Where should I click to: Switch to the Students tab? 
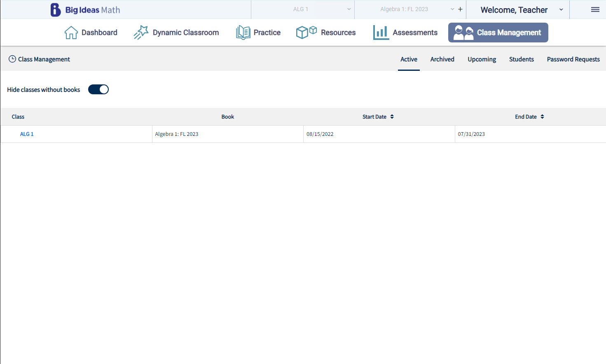[x=522, y=59]
